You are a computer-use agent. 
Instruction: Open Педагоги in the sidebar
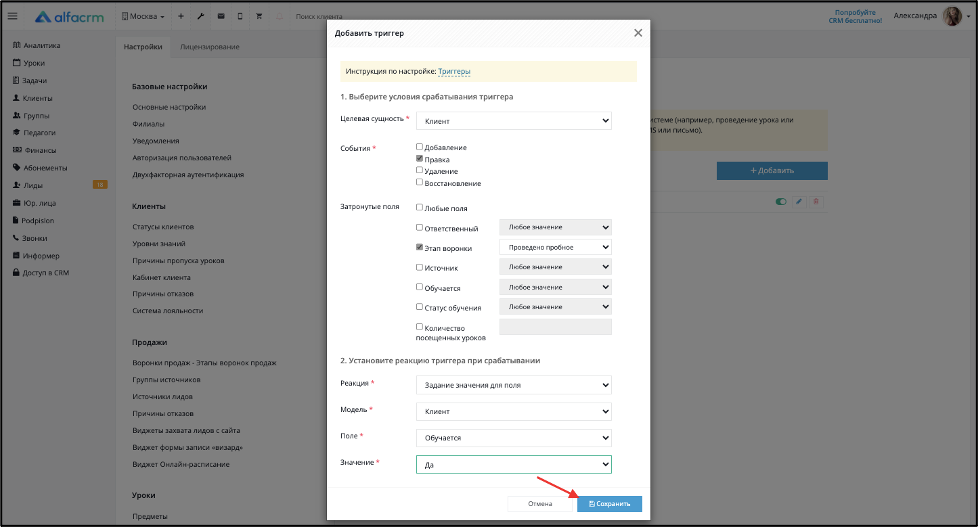(x=34, y=132)
